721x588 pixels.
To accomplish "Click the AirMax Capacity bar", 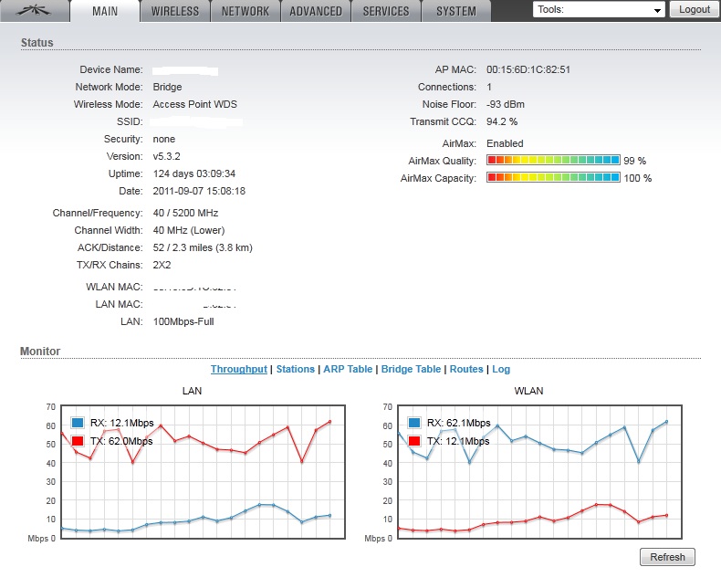I will [x=552, y=178].
